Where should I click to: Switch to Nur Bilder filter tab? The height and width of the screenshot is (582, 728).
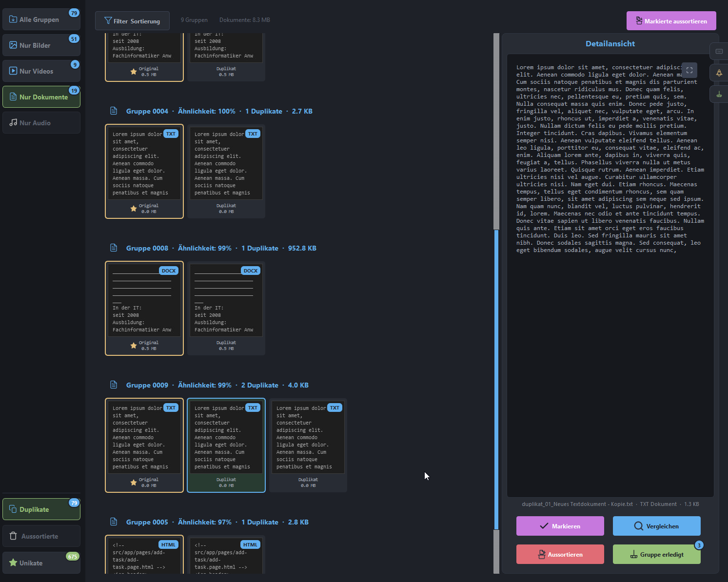point(41,45)
